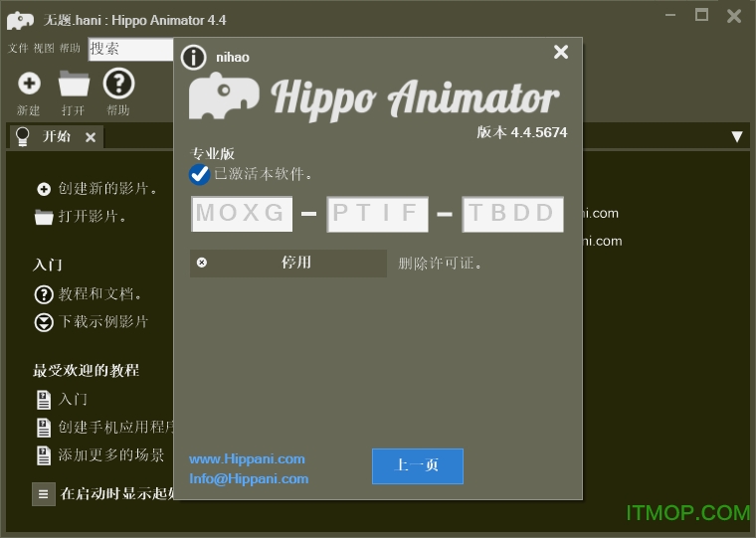Click the folder icon beside 打开影片
Screen dimensions: 756x538
(44, 217)
